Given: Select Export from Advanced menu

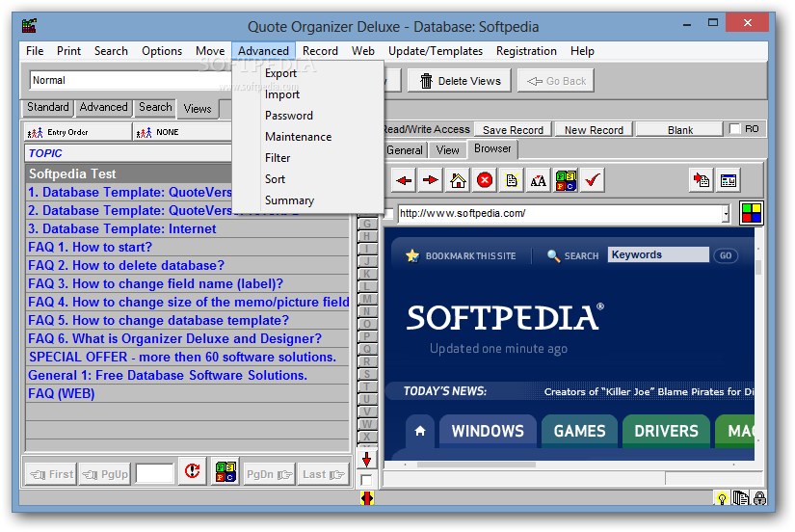Looking at the screenshot, I should tap(280, 73).
